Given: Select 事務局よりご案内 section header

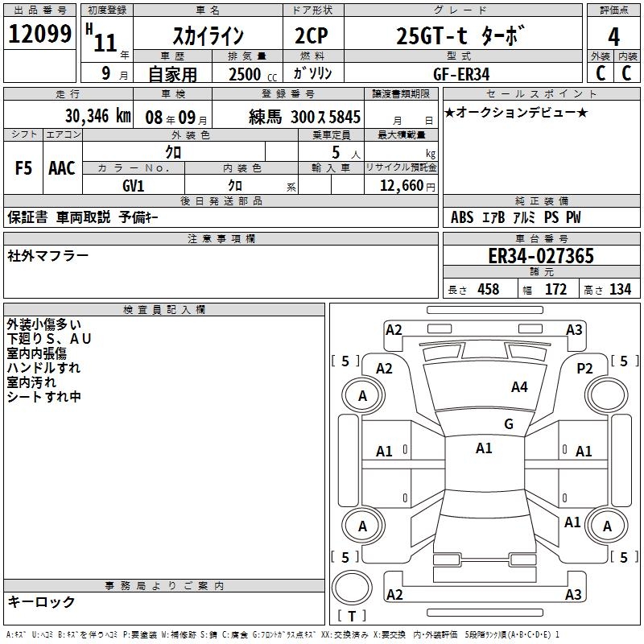Looking at the screenshot, I should pyautogui.click(x=164, y=586).
